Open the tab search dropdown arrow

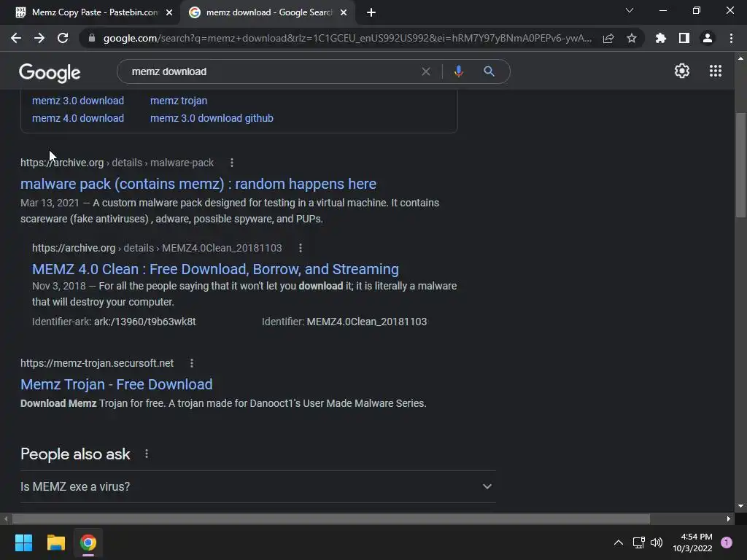[x=630, y=10]
